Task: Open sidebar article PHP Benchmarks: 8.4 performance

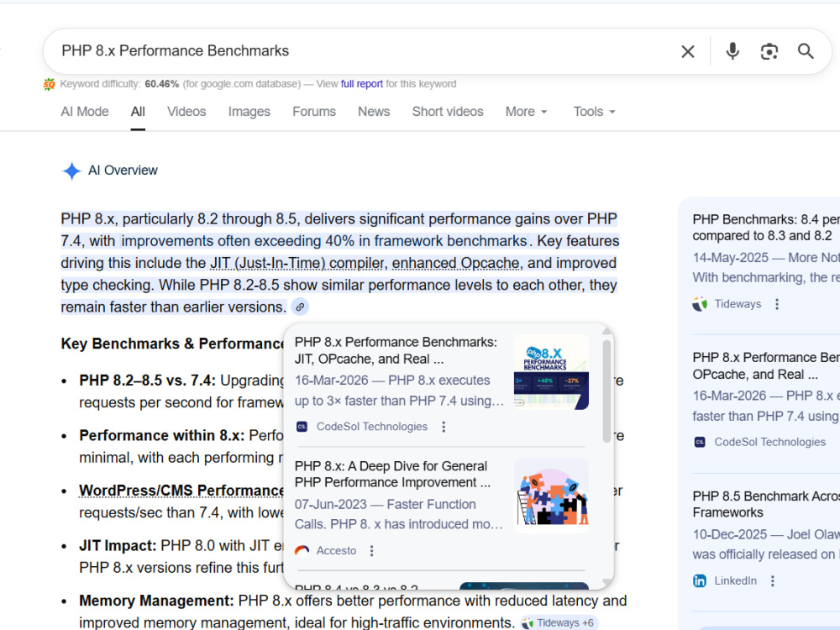Action: pyautogui.click(x=766, y=228)
